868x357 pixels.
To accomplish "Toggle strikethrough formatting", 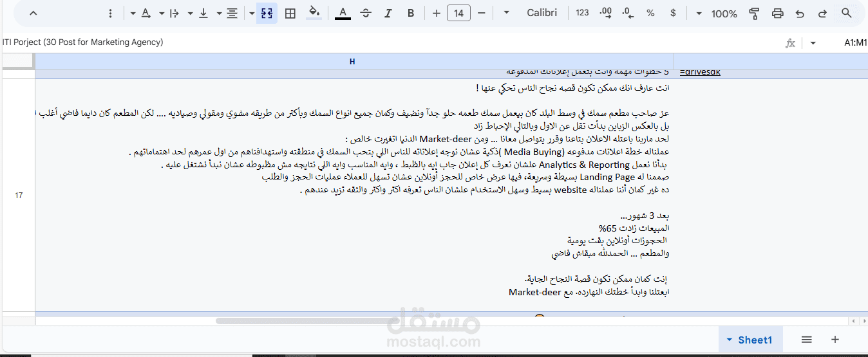I will point(366,14).
